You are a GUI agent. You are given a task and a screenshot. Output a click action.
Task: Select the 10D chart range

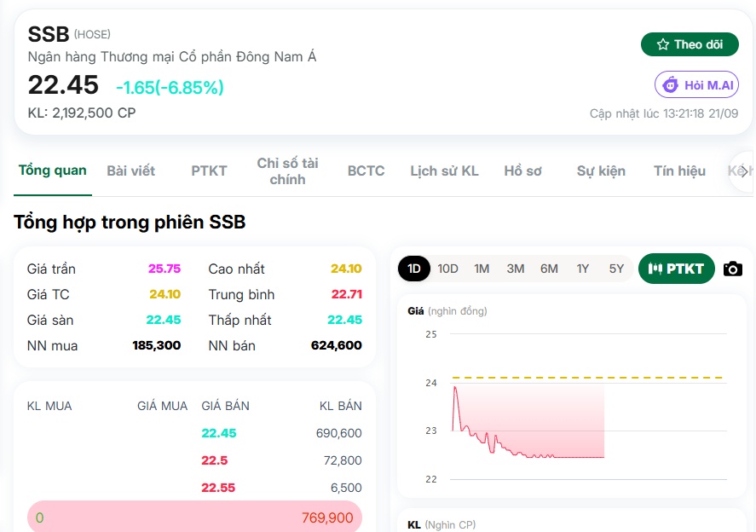[447, 269]
